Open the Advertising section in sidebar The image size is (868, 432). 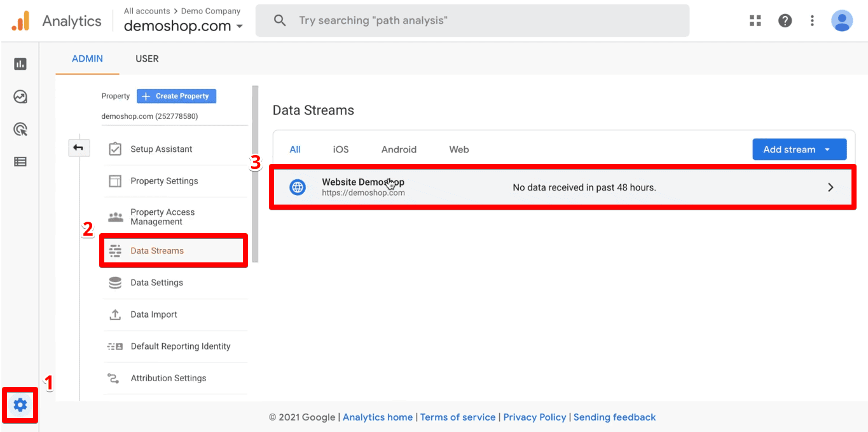pos(20,129)
